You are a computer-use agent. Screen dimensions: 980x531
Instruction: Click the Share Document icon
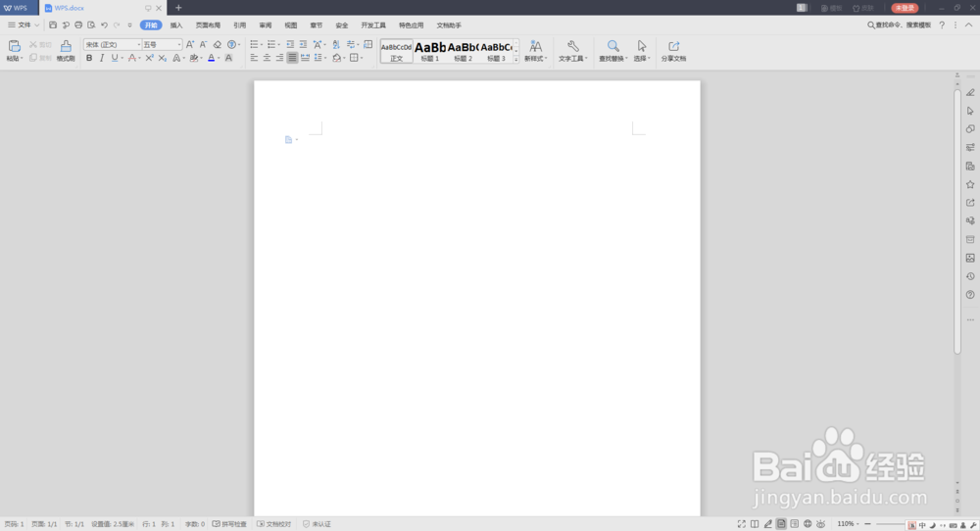[674, 46]
